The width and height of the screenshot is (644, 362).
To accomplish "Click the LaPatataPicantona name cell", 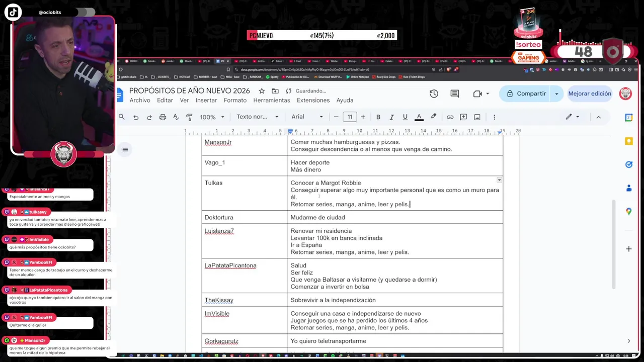I will (x=230, y=265).
